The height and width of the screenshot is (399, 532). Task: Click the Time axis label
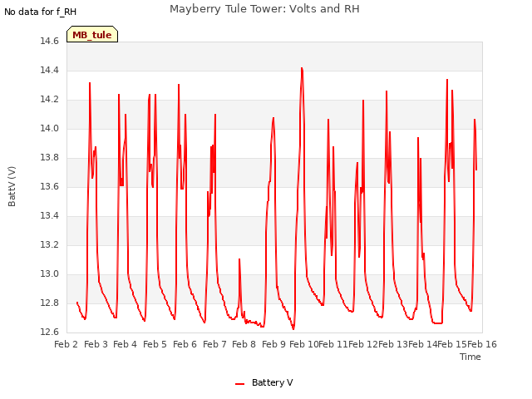[x=470, y=357]
